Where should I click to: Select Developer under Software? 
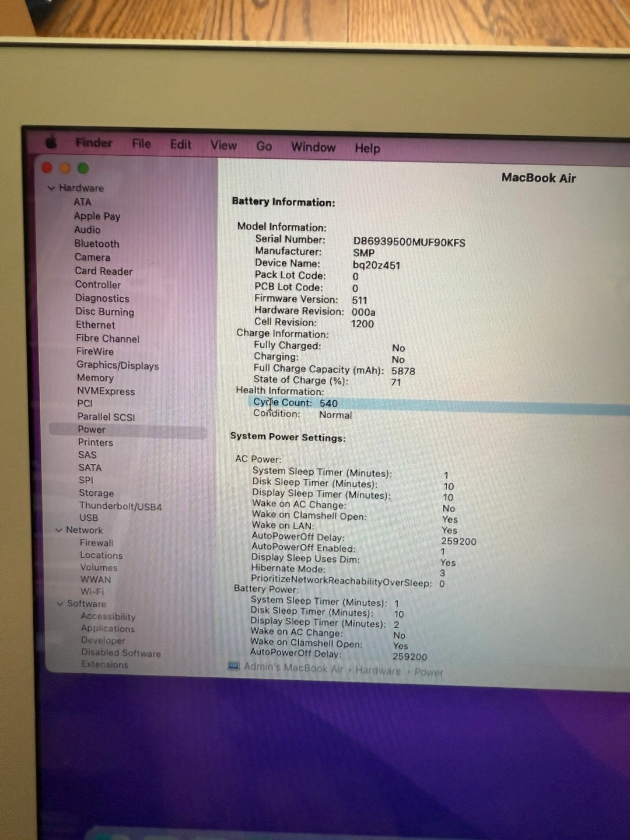(x=103, y=640)
